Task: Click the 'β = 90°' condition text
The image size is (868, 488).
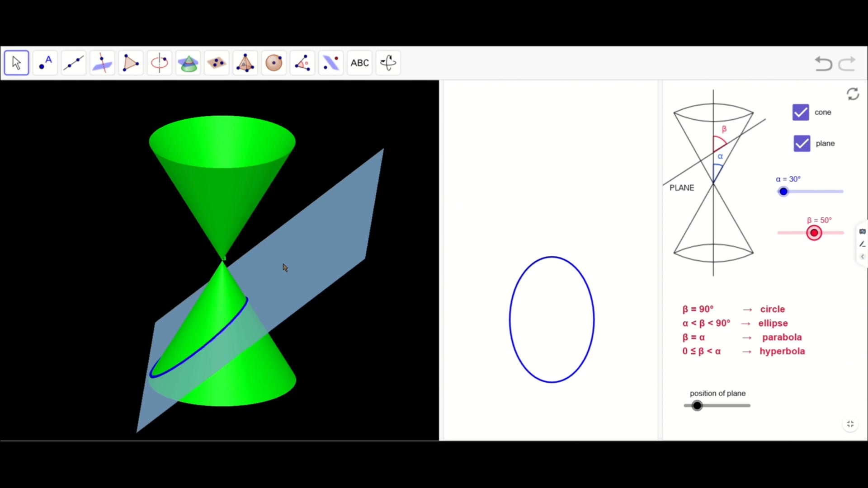Action: point(698,309)
